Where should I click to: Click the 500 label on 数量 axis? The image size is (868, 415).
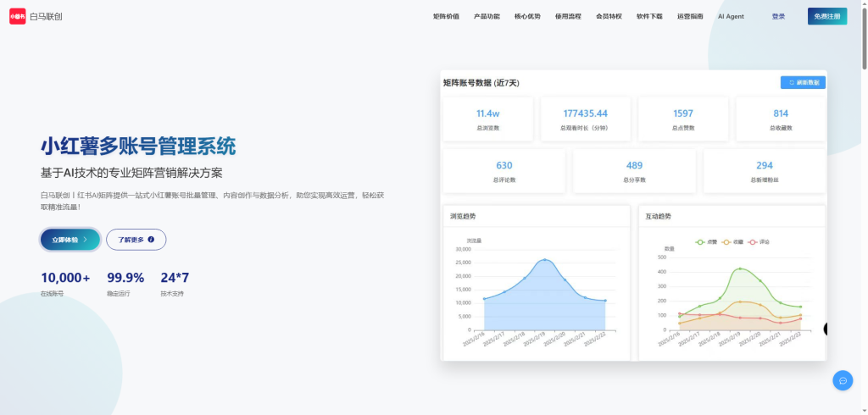click(x=662, y=257)
